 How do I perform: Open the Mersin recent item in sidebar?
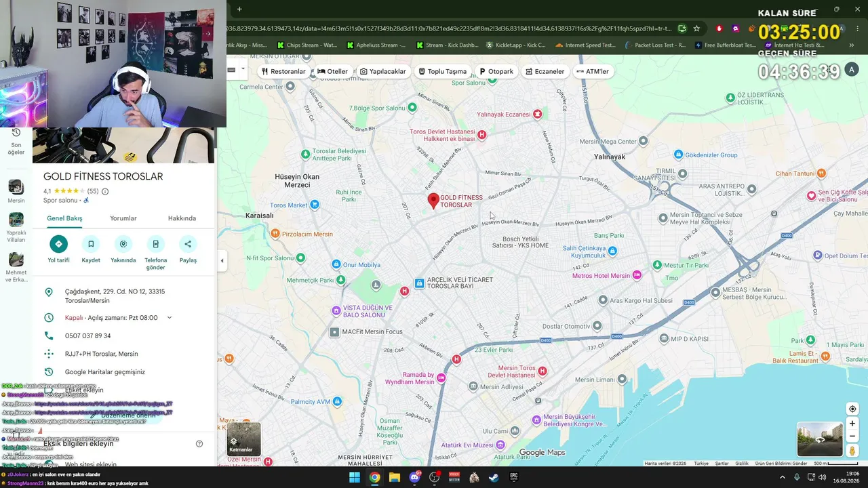click(16, 191)
